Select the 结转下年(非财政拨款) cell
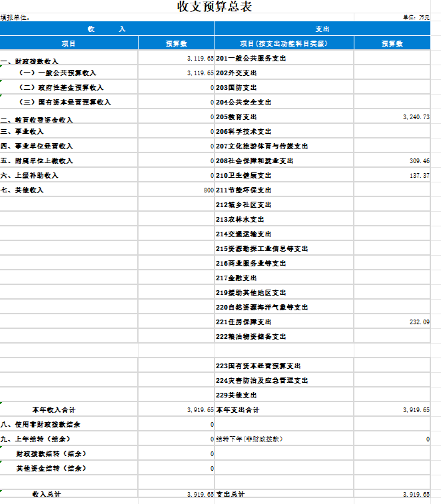The height and width of the screenshot is (504, 441). 249,439
